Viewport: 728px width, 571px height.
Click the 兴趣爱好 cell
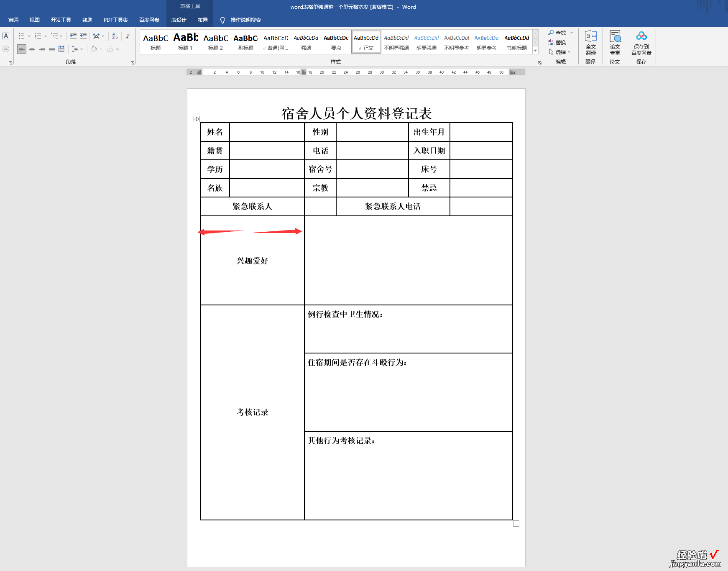coord(252,261)
